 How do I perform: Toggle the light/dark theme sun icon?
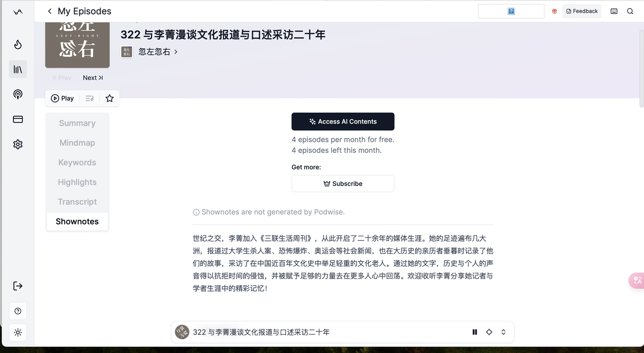(18, 332)
